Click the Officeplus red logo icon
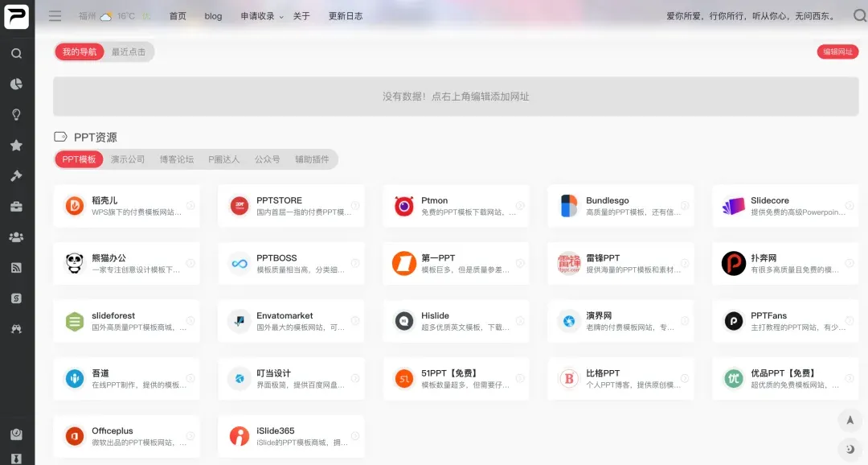868x465 pixels. 75,436
